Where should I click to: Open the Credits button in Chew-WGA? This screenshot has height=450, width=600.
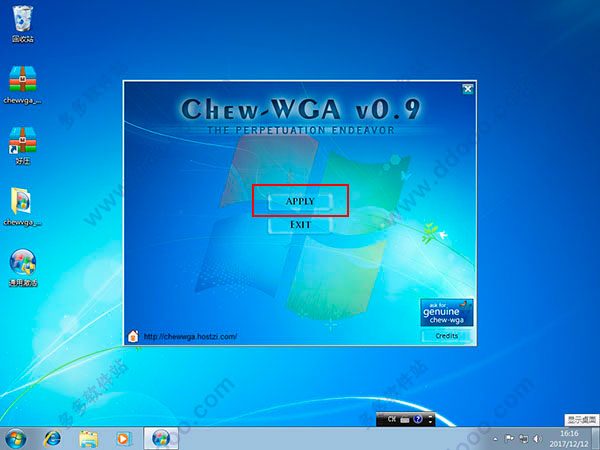click(447, 336)
